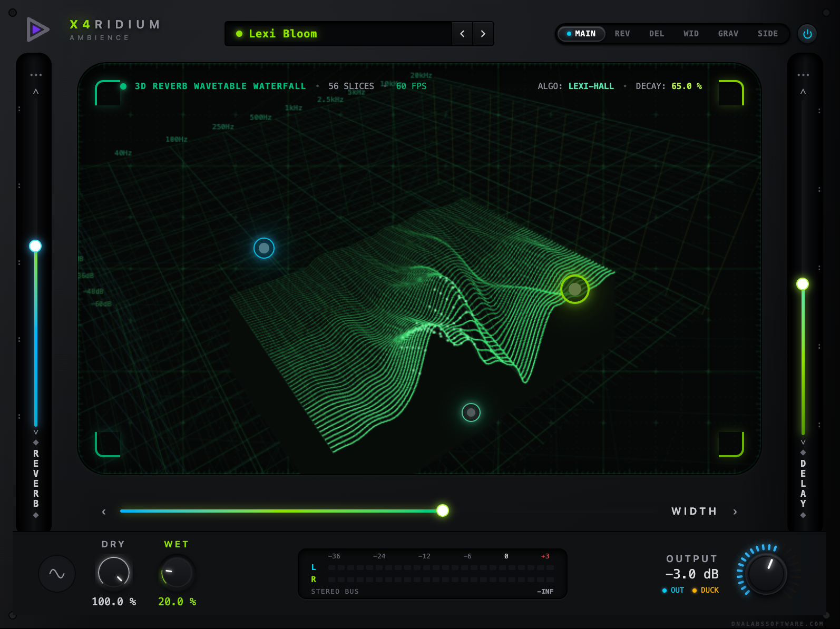The height and width of the screenshot is (629, 840).
Task: Click the 60 FPS readout
Action: tap(412, 86)
